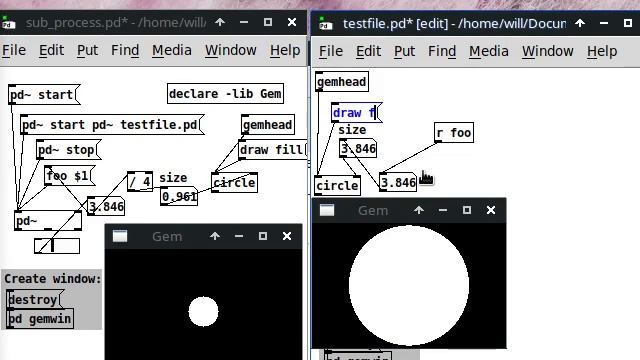This screenshot has width=640, height=360.
Task: Shade the left Gem window with up arrow
Action: [x=215, y=236]
